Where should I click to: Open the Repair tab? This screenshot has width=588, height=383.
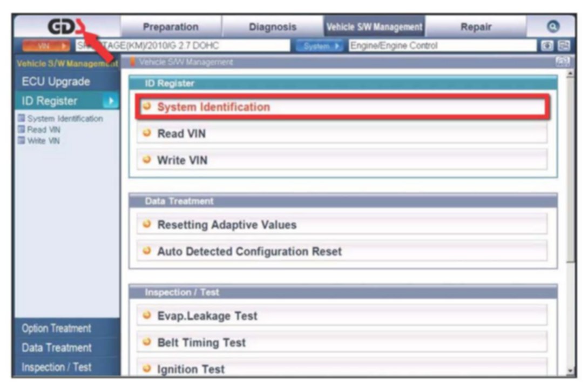(476, 26)
